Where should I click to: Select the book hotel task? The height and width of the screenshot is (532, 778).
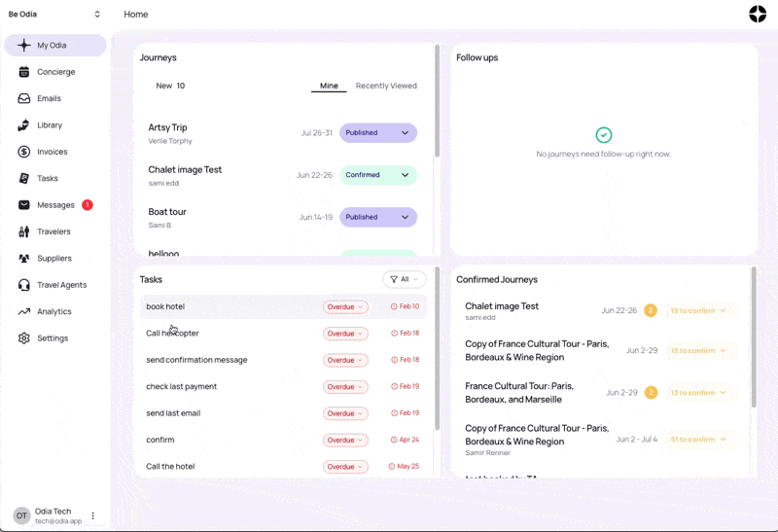[x=165, y=306]
